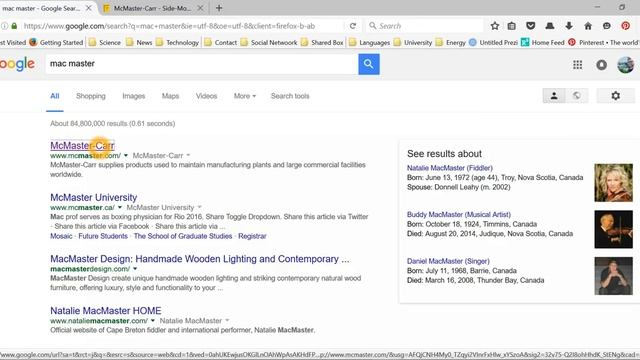640x360 pixels.
Task: Switch to Shopping results tab
Action: [x=91, y=96]
